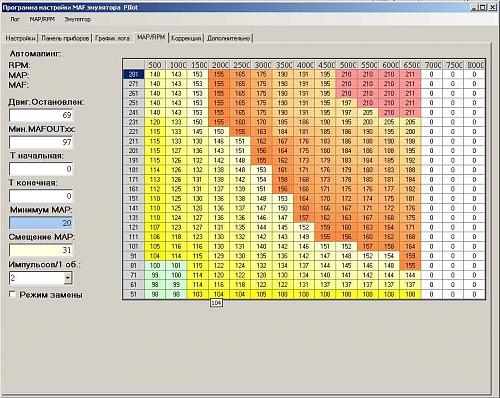Image resolution: width=500 pixels, height=398 pixels.
Task: Click cell 211 in row 261, column 6500
Action: [x=410, y=94]
